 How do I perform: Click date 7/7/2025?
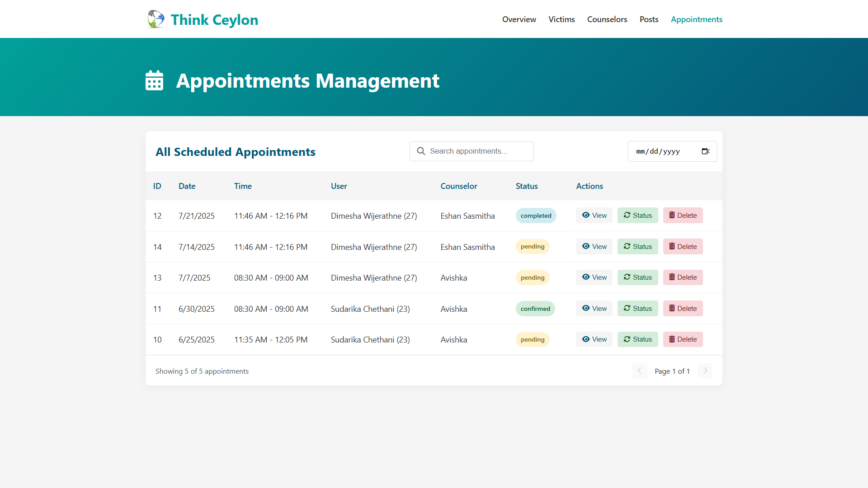point(194,278)
